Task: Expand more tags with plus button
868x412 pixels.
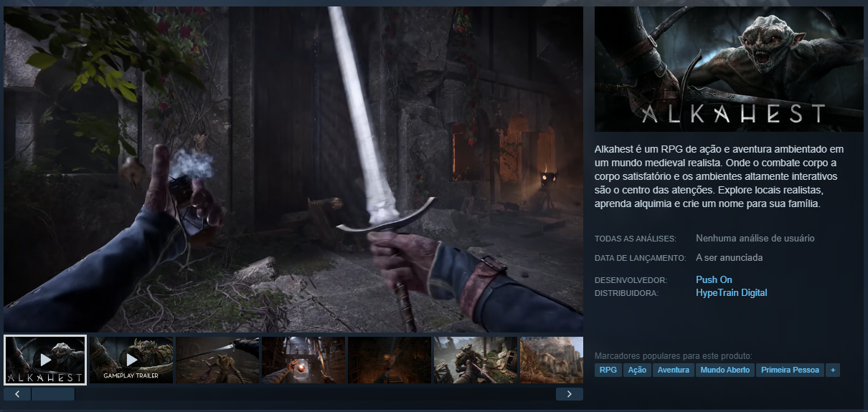Action: [833, 370]
